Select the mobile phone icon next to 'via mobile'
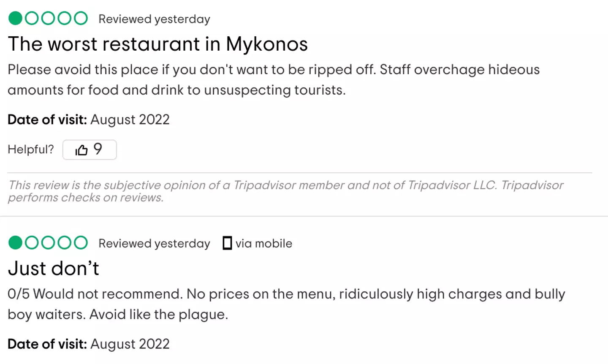The width and height of the screenshot is (608, 364). pyautogui.click(x=227, y=243)
